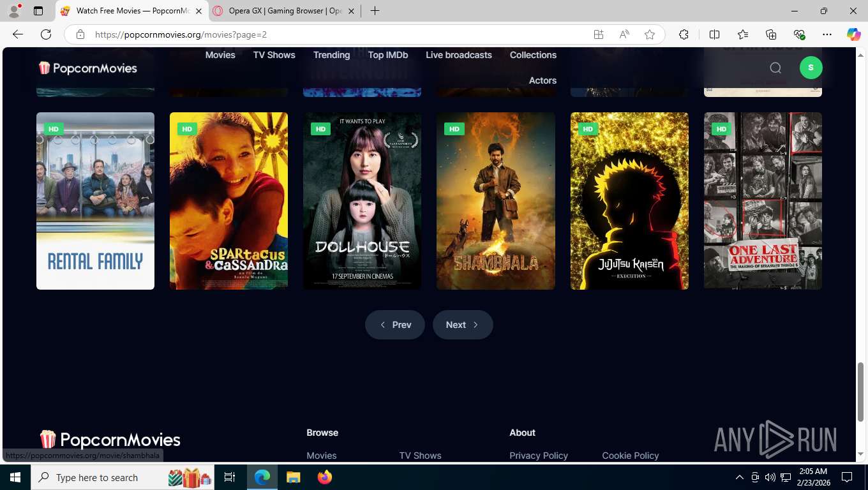Show hidden system tray icons

(740, 477)
